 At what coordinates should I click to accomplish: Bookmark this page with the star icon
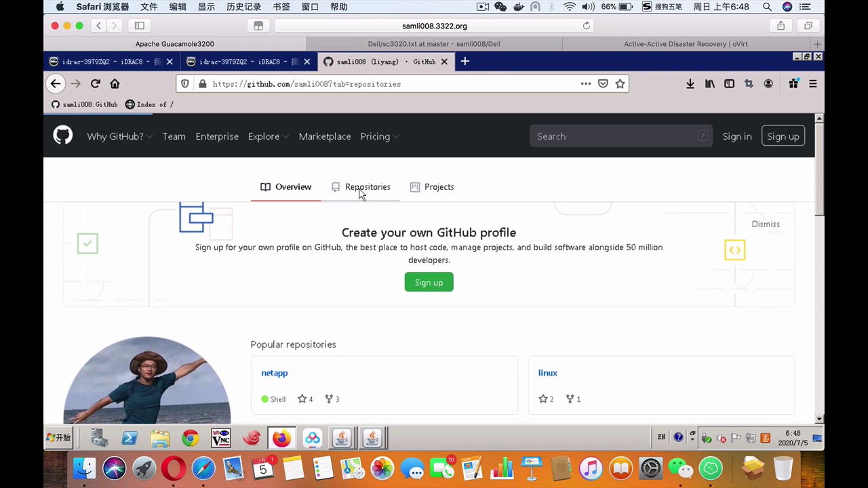620,83
